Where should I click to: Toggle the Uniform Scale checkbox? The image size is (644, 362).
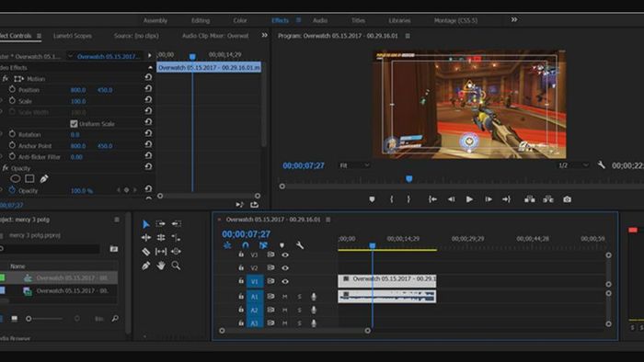click(x=74, y=123)
